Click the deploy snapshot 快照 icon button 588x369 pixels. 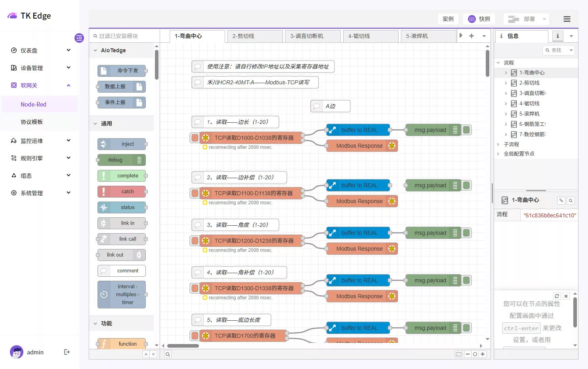(x=479, y=19)
